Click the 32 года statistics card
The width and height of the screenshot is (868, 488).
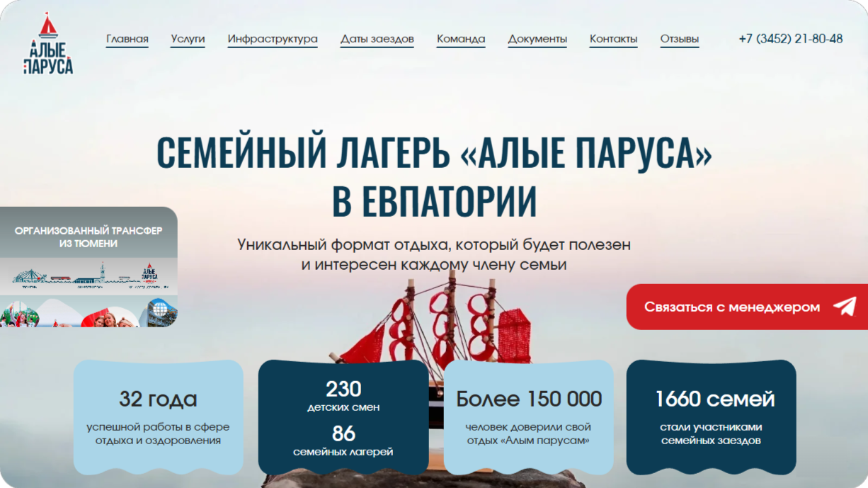pos(158,418)
